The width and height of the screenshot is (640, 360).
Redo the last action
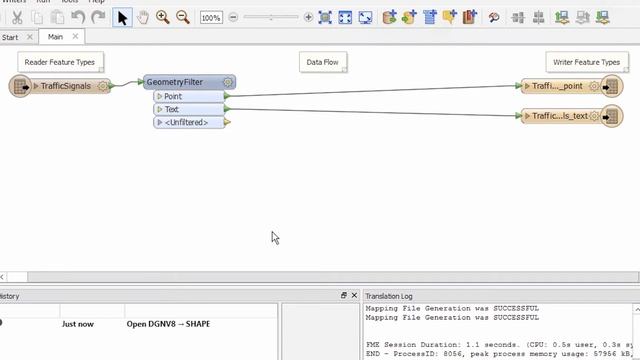tap(98, 18)
